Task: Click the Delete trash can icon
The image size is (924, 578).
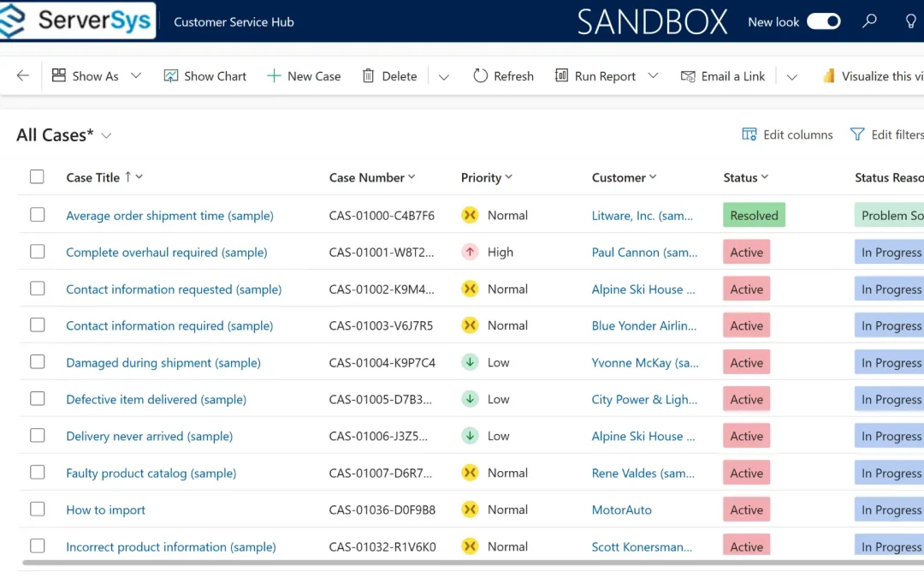Action: tap(368, 75)
